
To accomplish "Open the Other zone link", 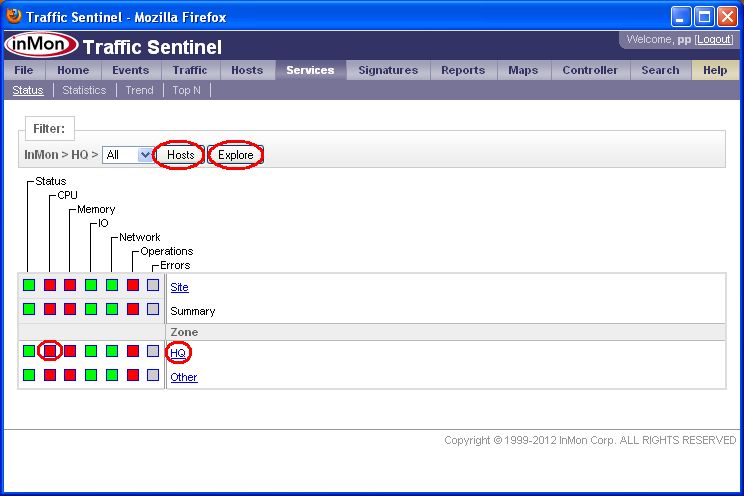I will point(184,377).
